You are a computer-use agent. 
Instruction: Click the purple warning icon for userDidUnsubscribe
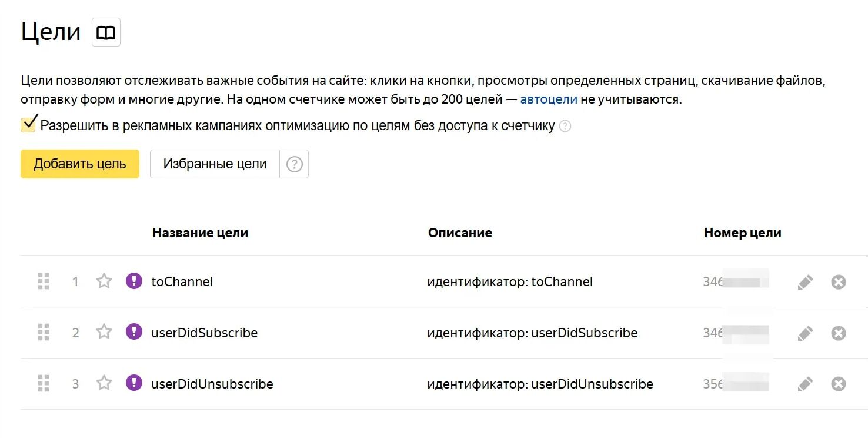(134, 384)
